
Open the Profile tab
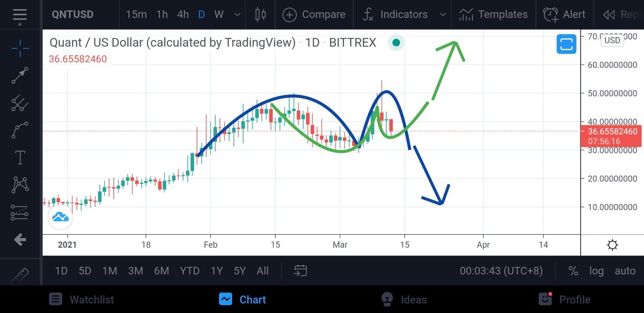(564, 299)
